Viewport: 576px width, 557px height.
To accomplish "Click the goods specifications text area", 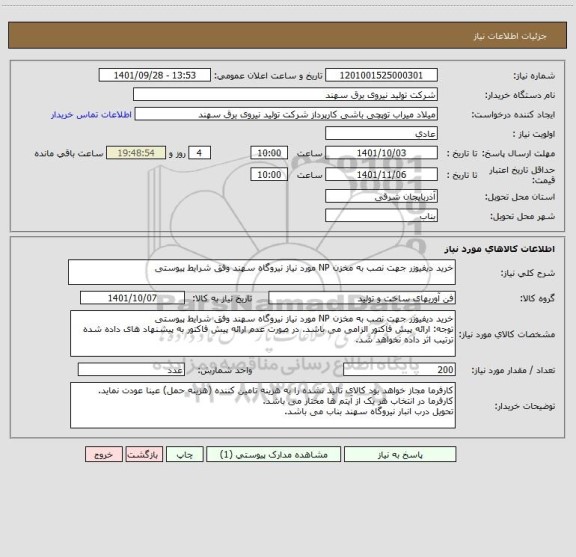I will [263, 334].
